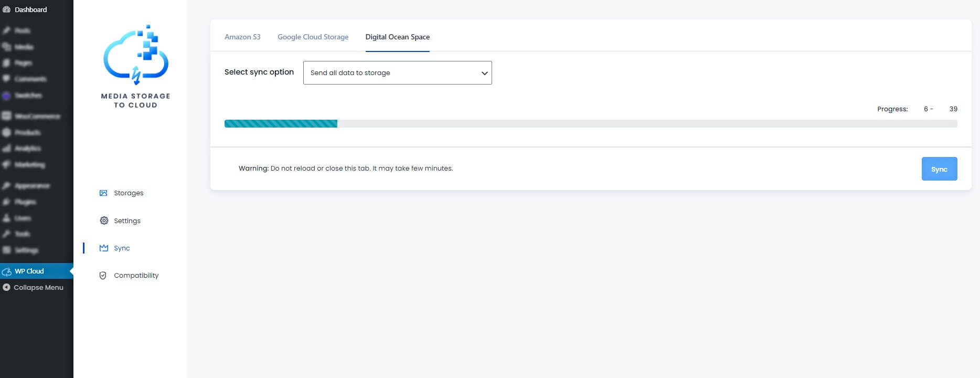Switch to the Amazon S3 tab

coord(242,37)
